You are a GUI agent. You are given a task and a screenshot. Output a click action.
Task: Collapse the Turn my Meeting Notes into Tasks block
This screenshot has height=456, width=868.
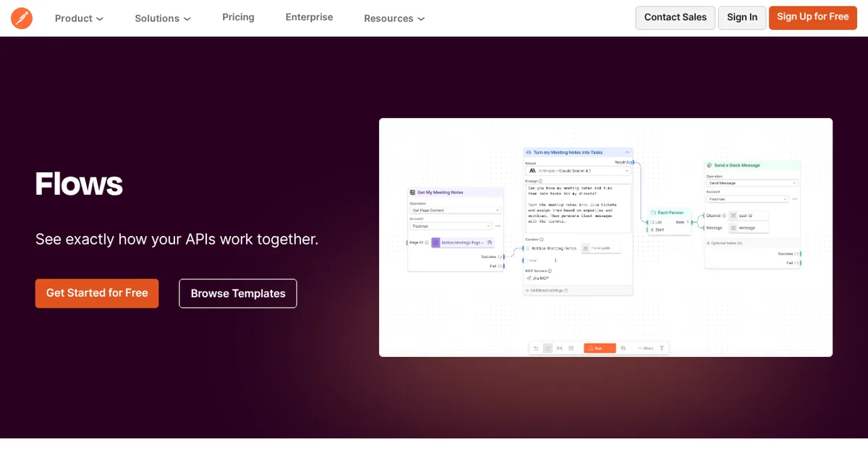627,152
